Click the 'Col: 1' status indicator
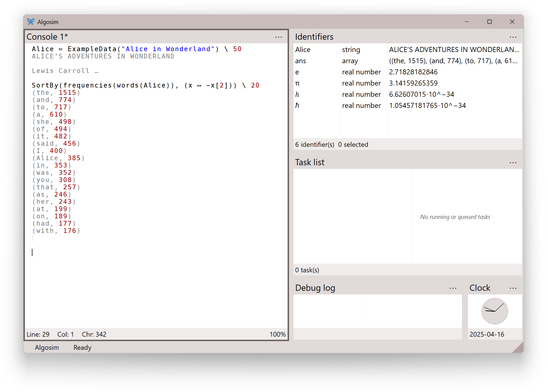Viewport: 547px width, 392px height. (x=65, y=334)
